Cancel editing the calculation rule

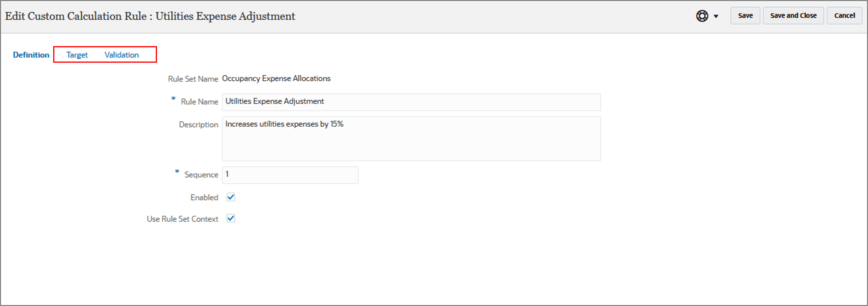(x=844, y=16)
